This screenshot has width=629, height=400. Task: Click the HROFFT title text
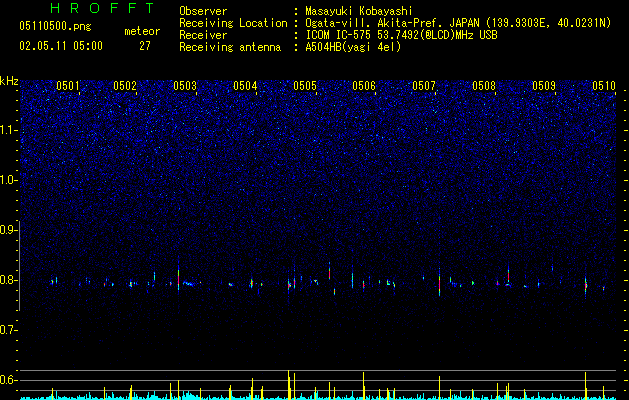(102, 8)
